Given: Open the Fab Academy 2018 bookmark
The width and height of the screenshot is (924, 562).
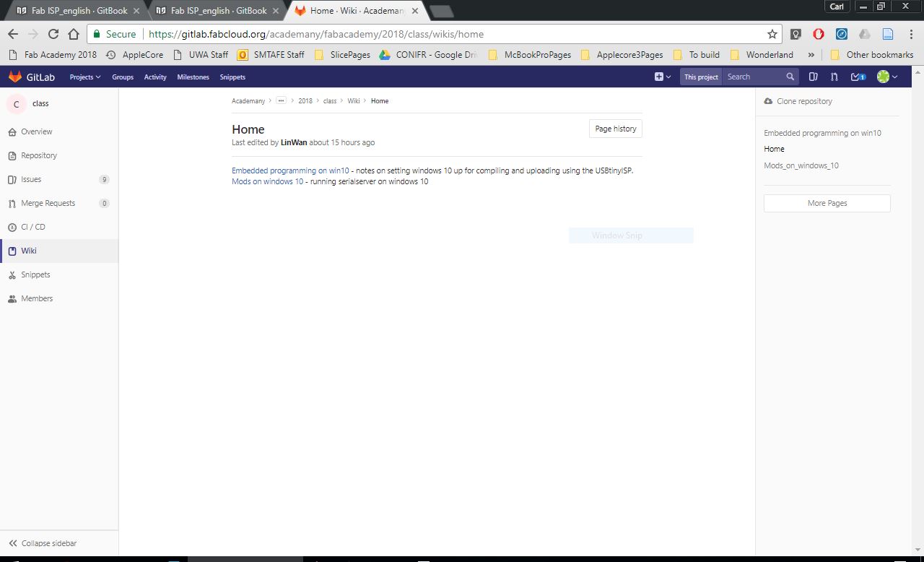Looking at the screenshot, I should pyautogui.click(x=53, y=54).
